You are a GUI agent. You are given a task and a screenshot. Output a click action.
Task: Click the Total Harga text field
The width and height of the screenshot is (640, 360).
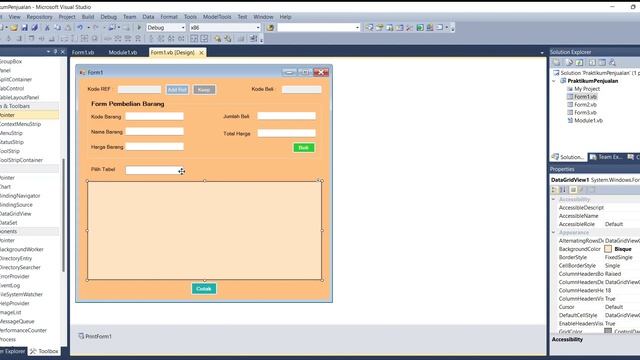tap(287, 133)
